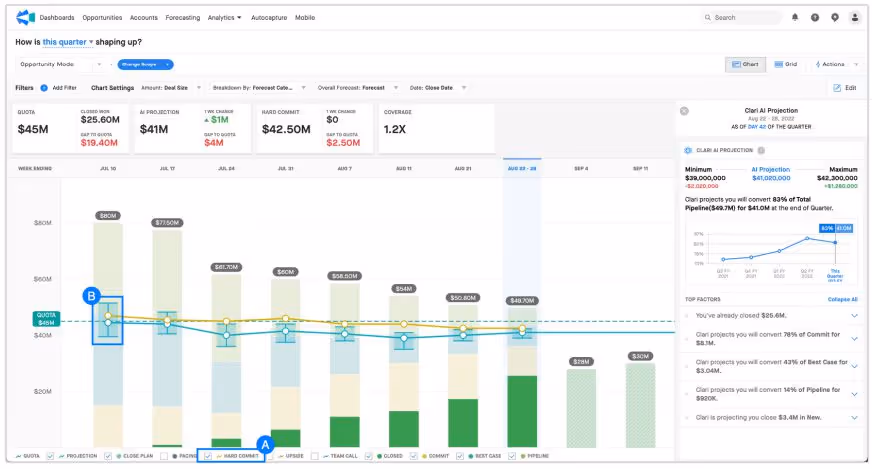Click the $80M bar total label
872x469 pixels.
point(108,216)
